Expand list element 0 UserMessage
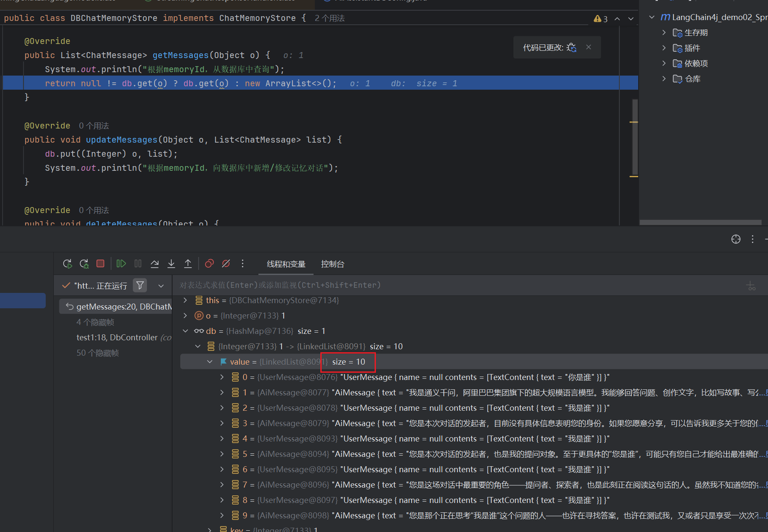The height and width of the screenshot is (532, 768). [x=222, y=377]
